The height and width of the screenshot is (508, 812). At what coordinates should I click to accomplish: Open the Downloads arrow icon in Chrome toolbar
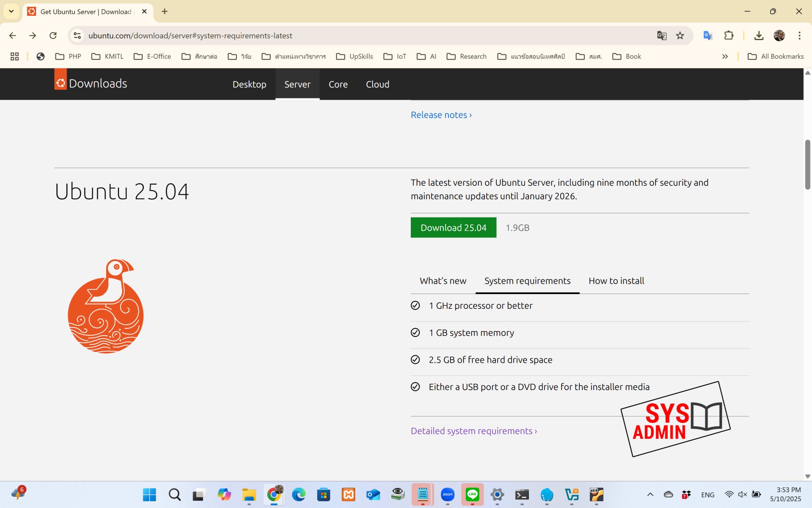(x=759, y=35)
